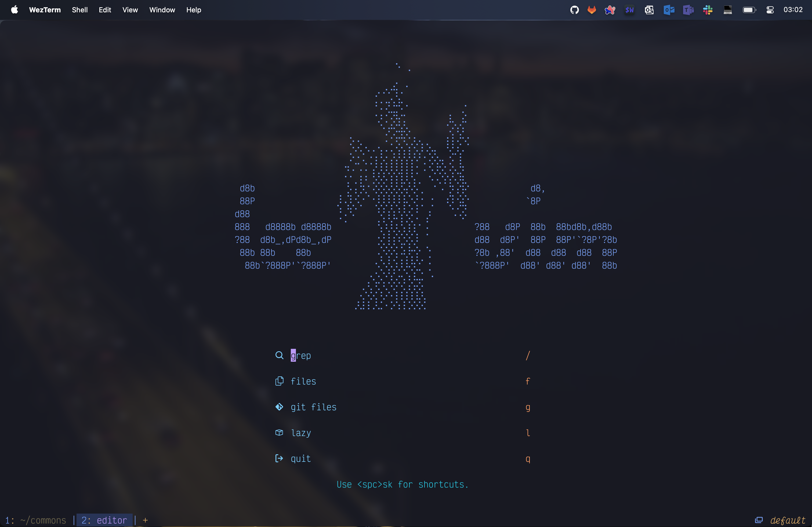Select the '2: editor' tab
This screenshot has height=527, width=812.
[x=104, y=520]
